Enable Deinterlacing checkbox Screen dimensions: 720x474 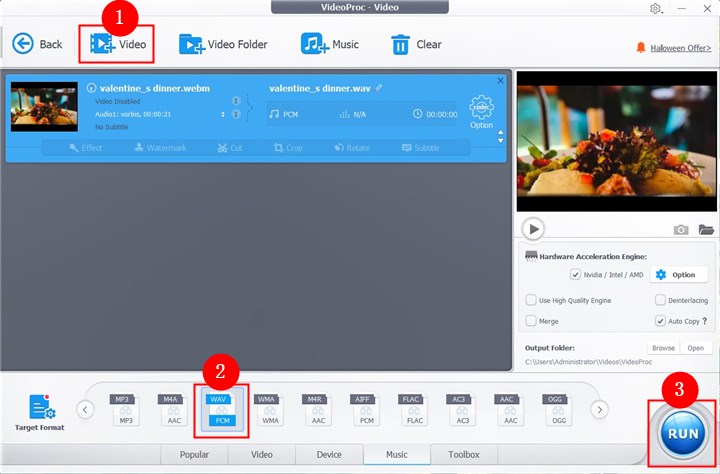click(x=660, y=300)
